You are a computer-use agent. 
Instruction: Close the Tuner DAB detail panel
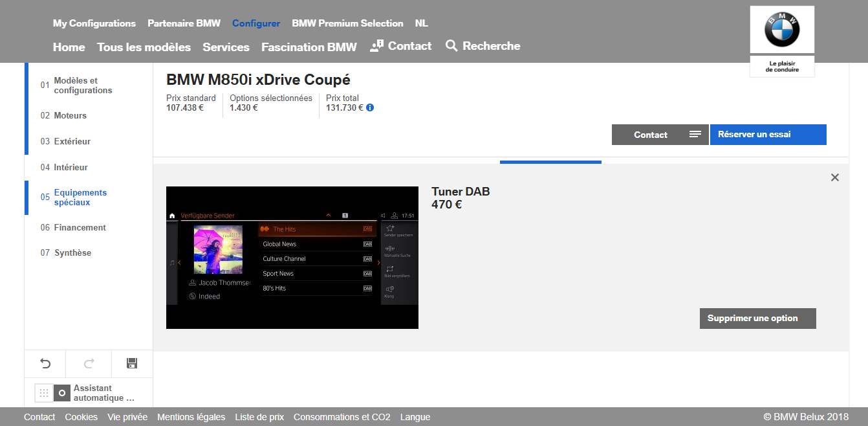834,177
